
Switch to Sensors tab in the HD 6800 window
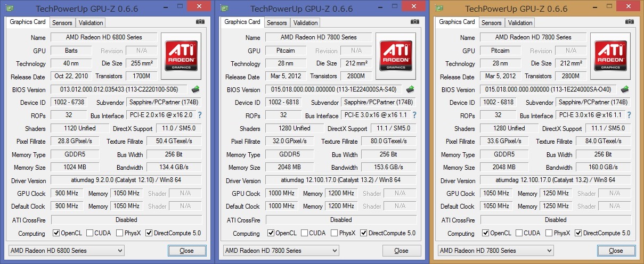click(x=62, y=23)
